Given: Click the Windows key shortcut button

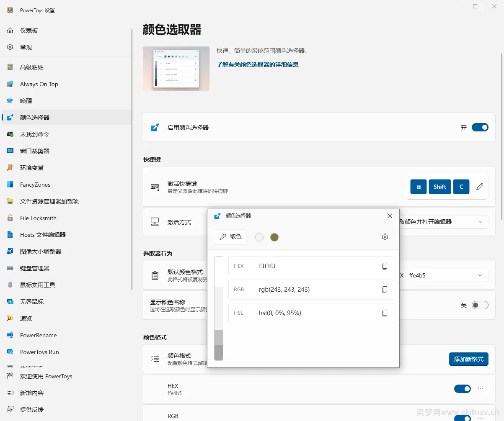Looking at the screenshot, I should click(x=419, y=187).
